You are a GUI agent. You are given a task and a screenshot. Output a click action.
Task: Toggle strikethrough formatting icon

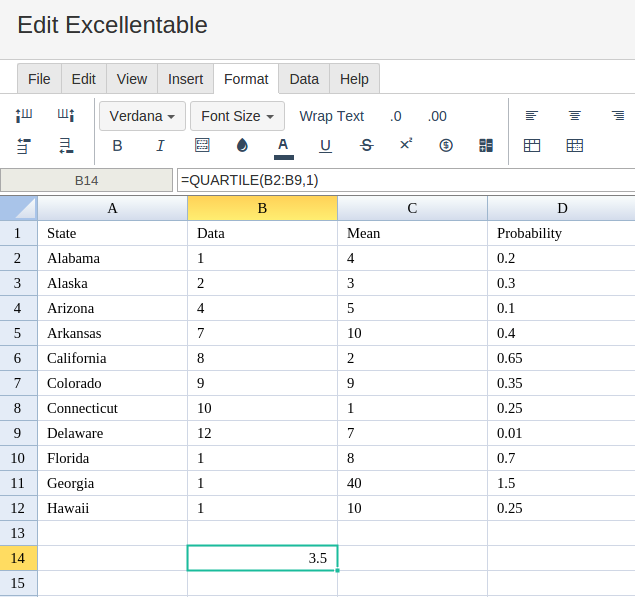pos(367,145)
